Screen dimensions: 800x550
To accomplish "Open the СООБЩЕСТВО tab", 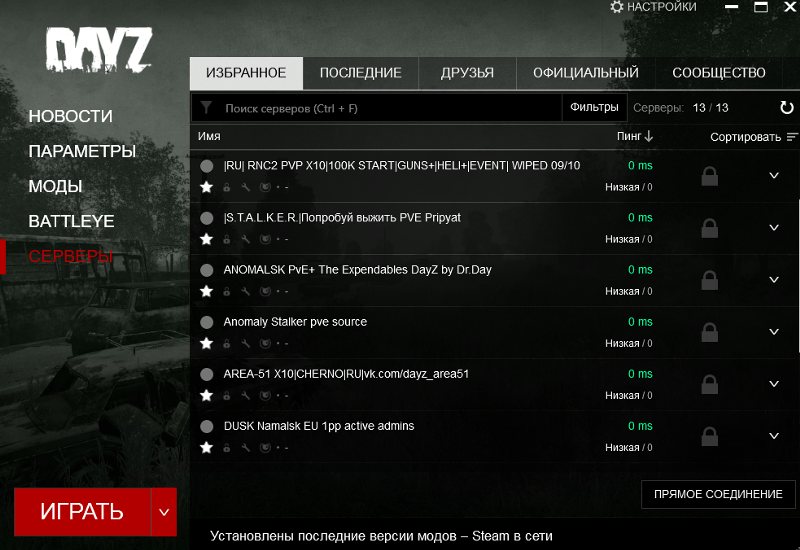I will 718,73.
